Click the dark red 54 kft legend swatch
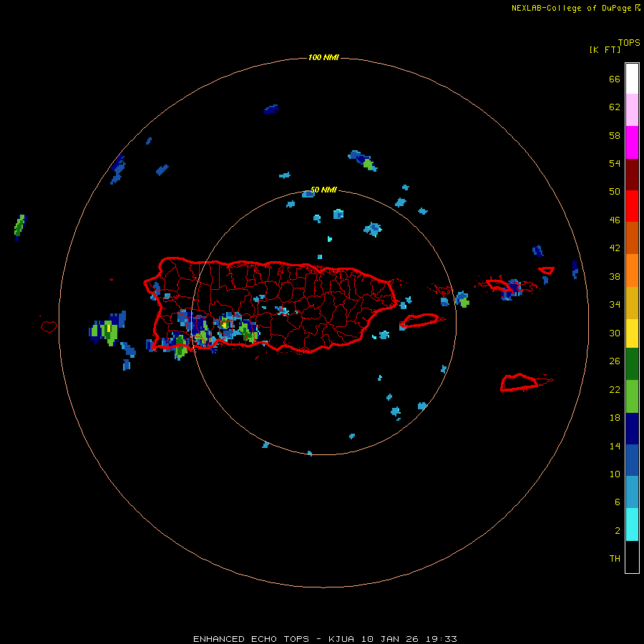The image size is (644, 644). [x=632, y=174]
